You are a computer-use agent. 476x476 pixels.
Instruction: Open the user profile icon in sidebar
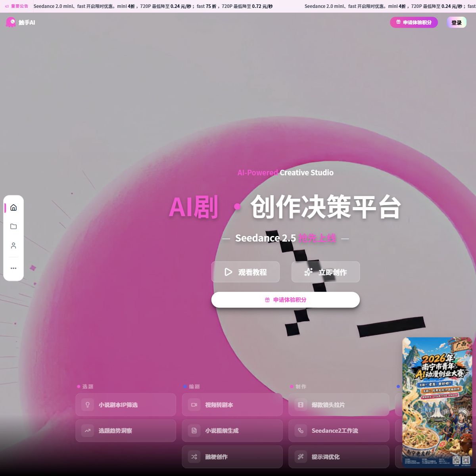tap(13, 246)
